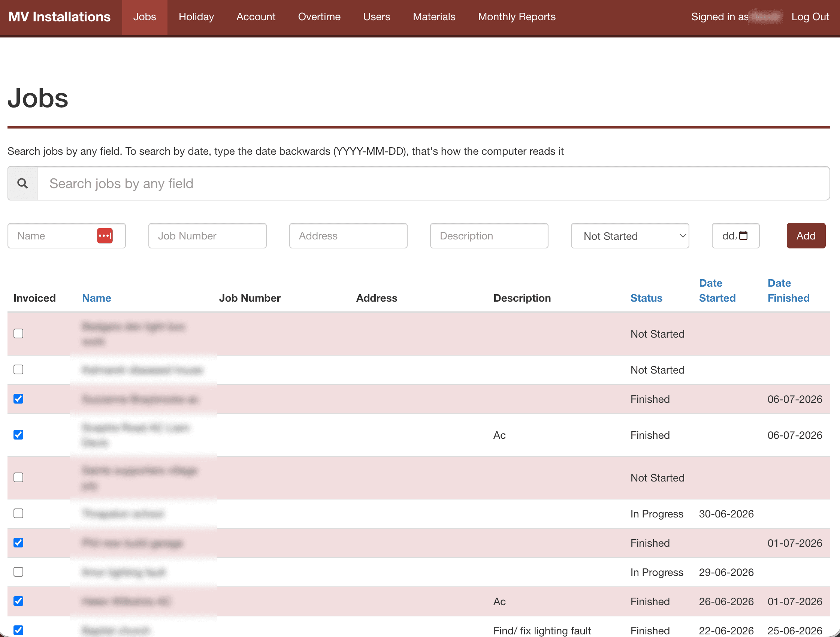Click the 'Signed in as' text
This screenshot has height=637, width=840.
(719, 17)
